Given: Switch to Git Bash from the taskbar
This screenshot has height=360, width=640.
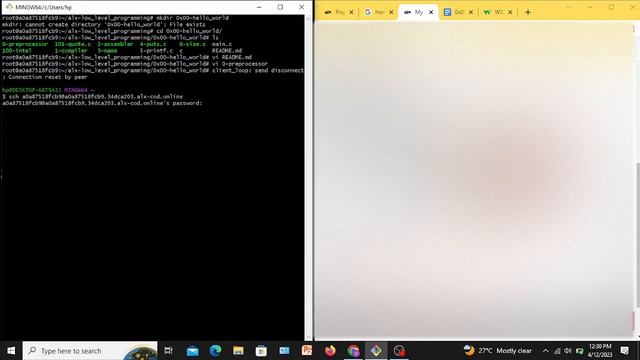Looking at the screenshot, I should click(376, 351).
